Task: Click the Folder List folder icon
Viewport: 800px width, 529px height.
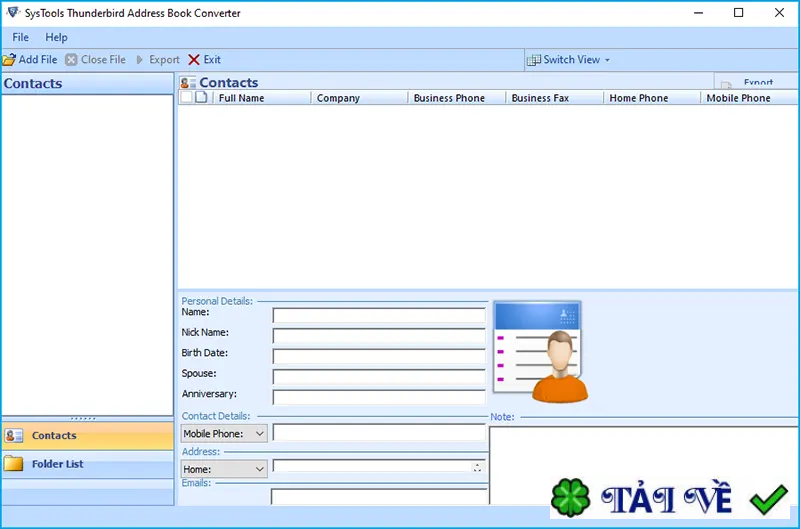Action: pyautogui.click(x=14, y=464)
